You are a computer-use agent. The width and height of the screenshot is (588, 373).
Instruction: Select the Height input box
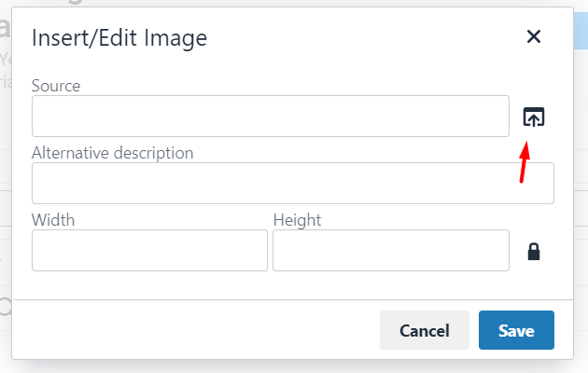coord(391,250)
